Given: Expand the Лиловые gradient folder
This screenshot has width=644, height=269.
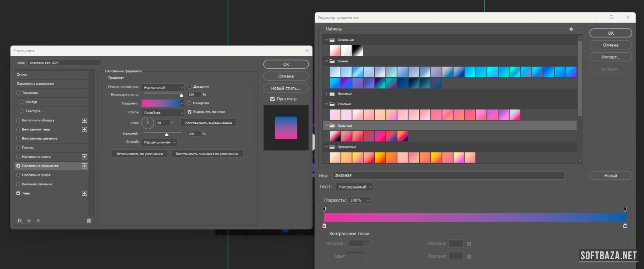Looking at the screenshot, I should coord(326,94).
